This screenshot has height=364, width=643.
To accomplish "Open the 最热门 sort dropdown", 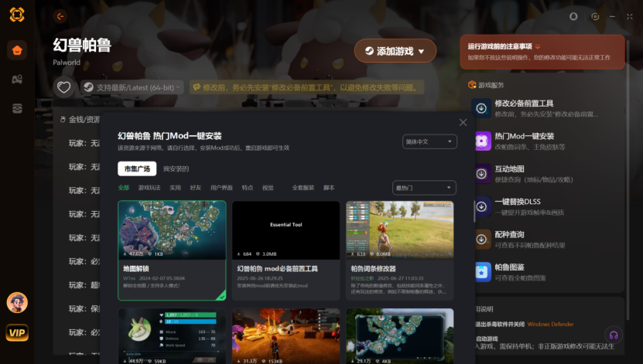I will coord(424,188).
